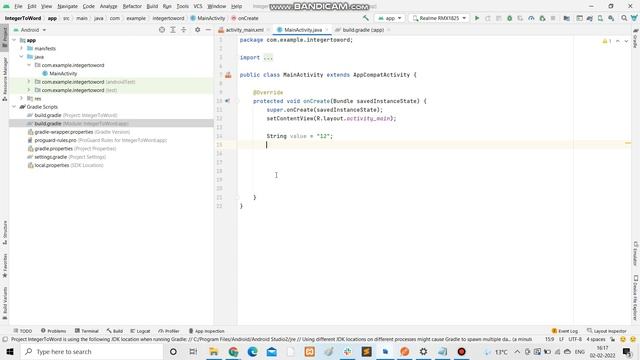Switch to build.gradle (app) tab
This screenshot has height=360, width=640.
pos(362,30)
